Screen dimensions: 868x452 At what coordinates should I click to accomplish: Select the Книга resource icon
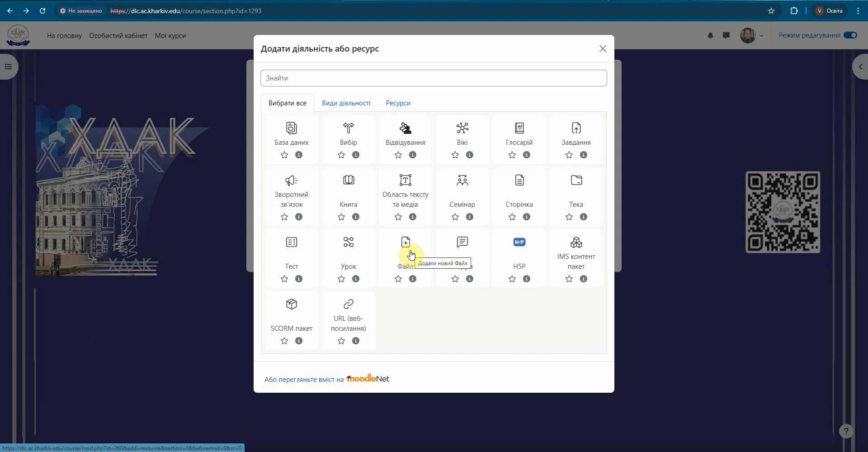348,180
